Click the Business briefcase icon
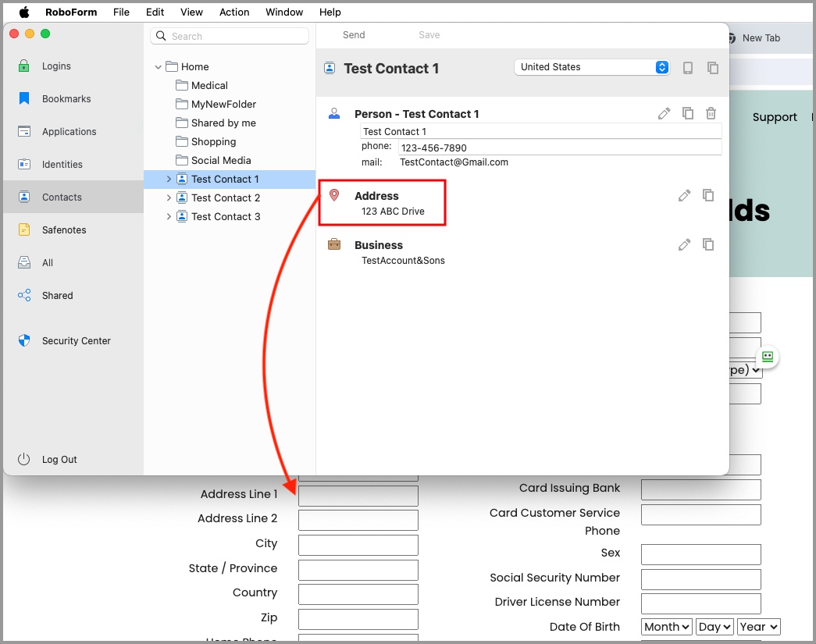 [334, 244]
